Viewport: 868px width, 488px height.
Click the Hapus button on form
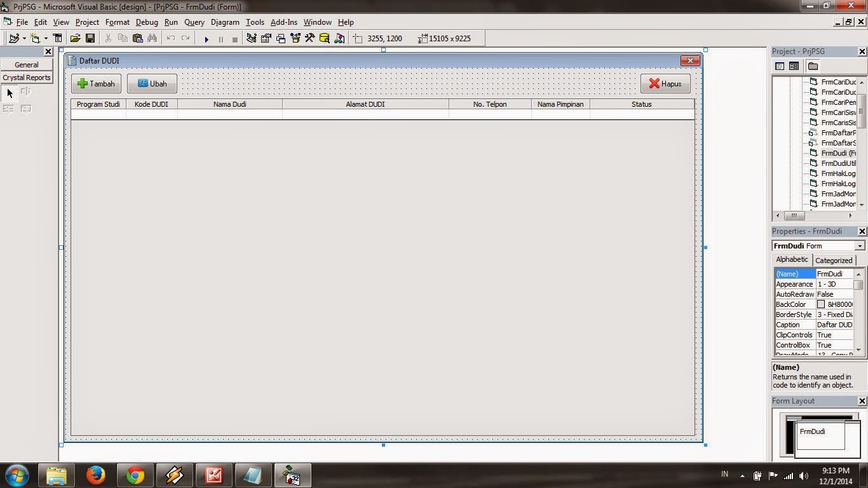(x=665, y=84)
